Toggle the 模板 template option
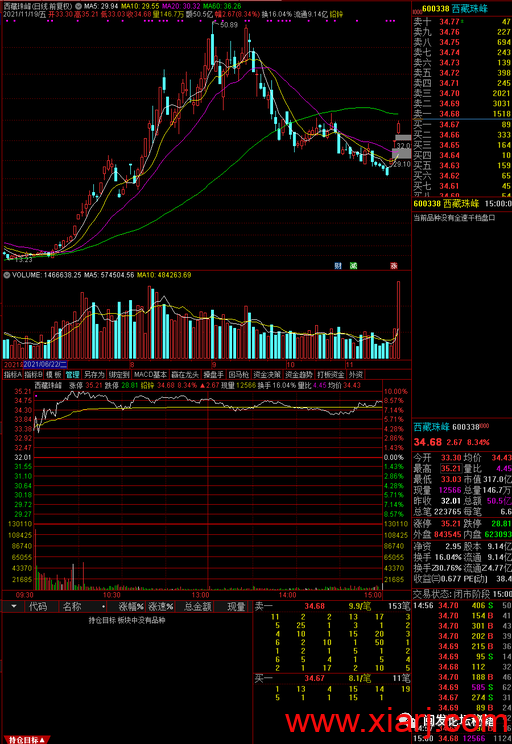Viewport: 512px width, 744px height. click(x=54, y=374)
